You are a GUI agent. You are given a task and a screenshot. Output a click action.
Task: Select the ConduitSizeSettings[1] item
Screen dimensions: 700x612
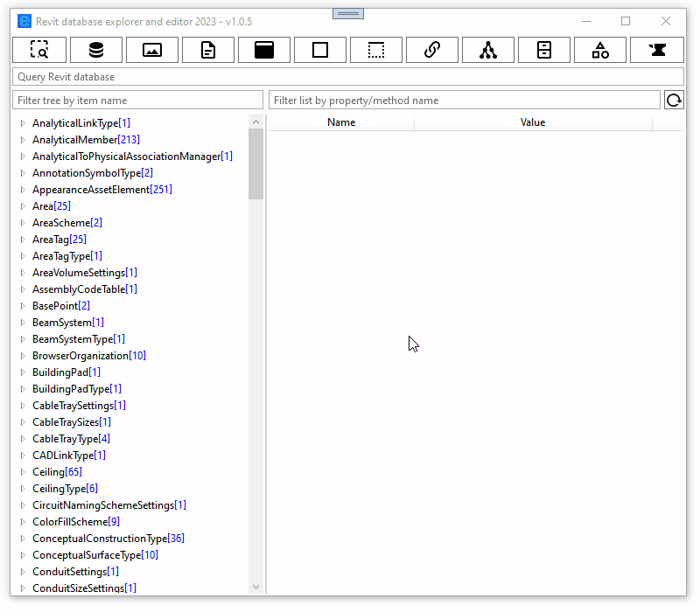click(84, 588)
